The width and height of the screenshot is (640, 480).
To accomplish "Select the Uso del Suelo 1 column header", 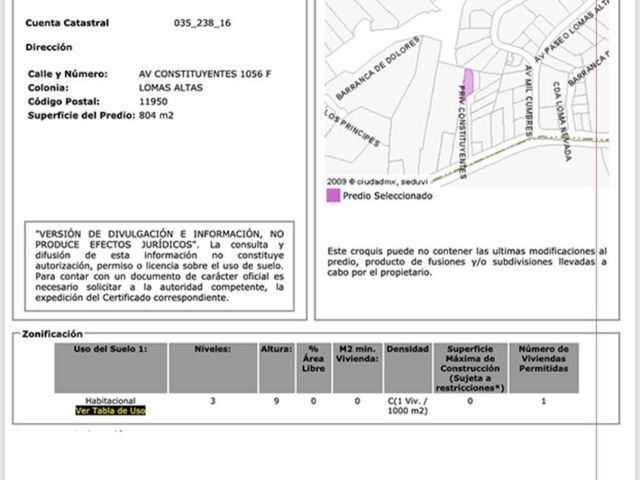I will tap(111, 368).
